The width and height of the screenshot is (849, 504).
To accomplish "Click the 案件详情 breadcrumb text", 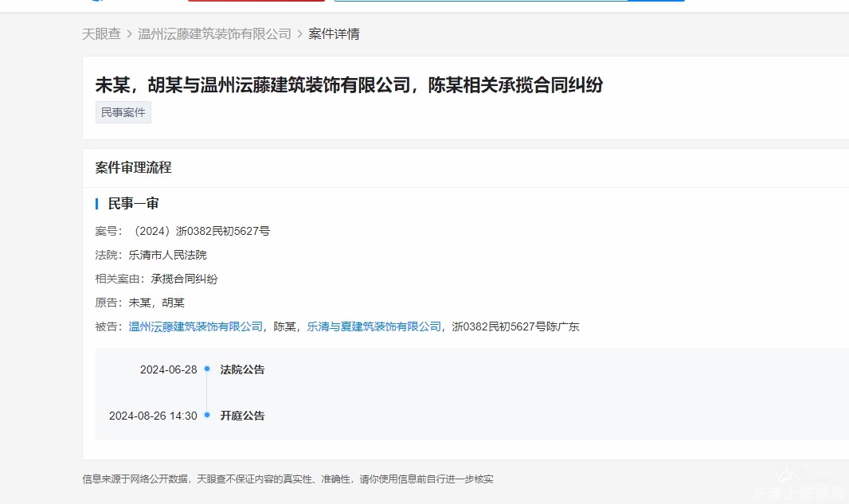I will pyautogui.click(x=334, y=34).
